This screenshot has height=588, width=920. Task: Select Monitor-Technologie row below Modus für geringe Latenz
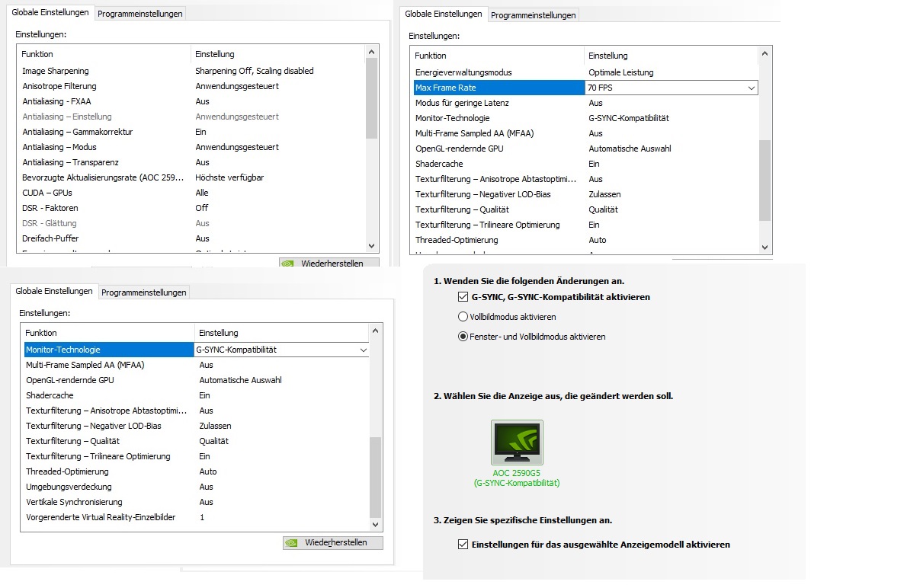coord(585,118)
